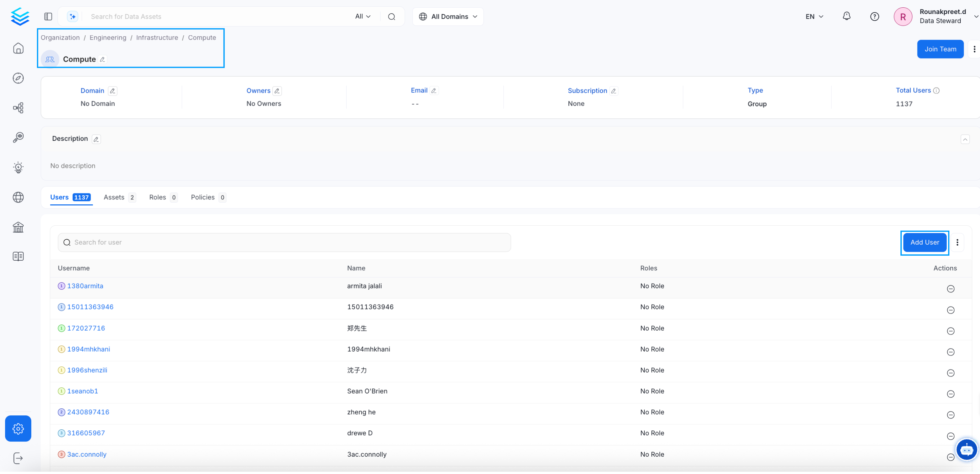Collapse the Description section
The width and height of the screenshot is (980, 474).
[965, 139]
